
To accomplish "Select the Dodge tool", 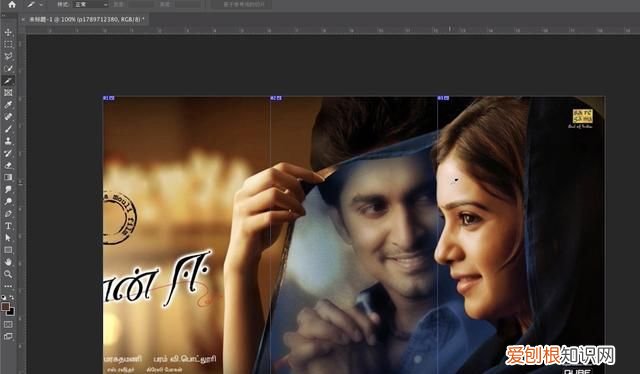I will coord(8,201).
